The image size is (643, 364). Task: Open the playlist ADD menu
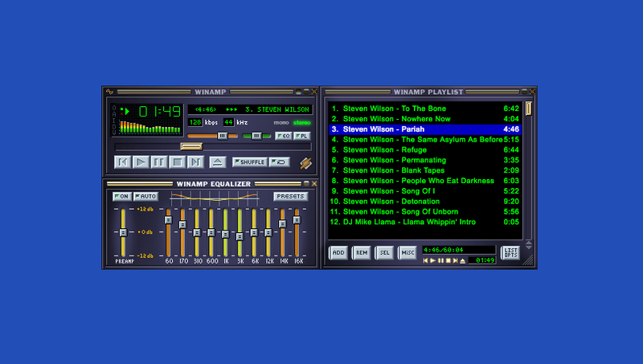(338, 253)
